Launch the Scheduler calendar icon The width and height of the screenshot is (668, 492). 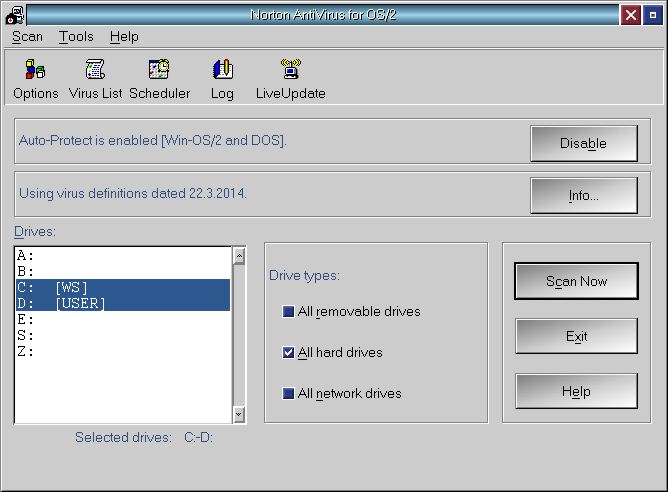pyautogui.click(x=159, y=69)
